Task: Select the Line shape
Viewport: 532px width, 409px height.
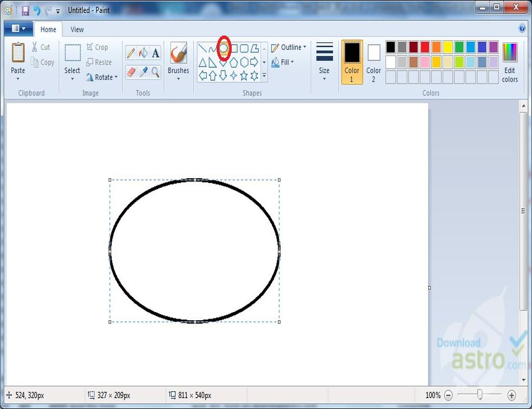Action: coord(202,48)
